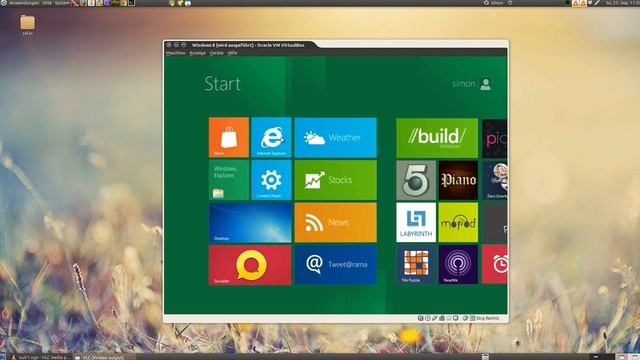Open the Windows Explorer tile
Viewport: 640px width, 360px height.
[229, 180]
